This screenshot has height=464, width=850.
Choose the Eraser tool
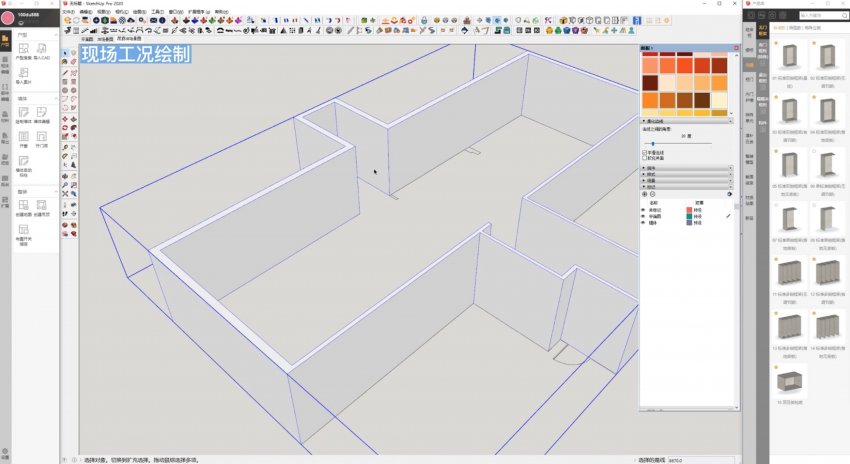click(73, 62)
